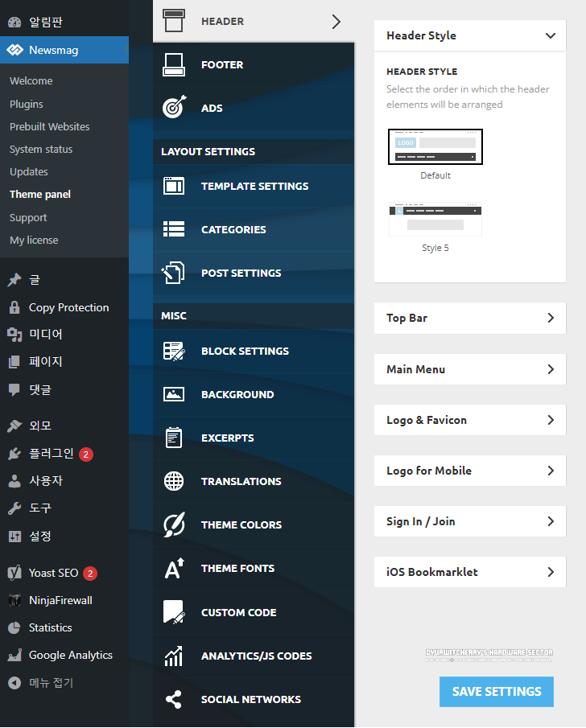This screenshot has width=586, height=728.
Task: Open the 외모 appearance menu
Action: [64, 426]
